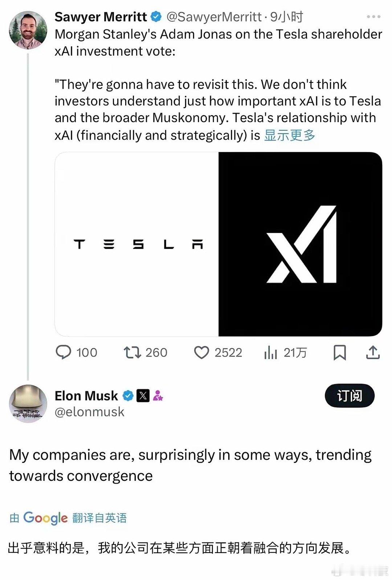
Task: Open the Tesla and xAI image
Action: tap(218, 244)
